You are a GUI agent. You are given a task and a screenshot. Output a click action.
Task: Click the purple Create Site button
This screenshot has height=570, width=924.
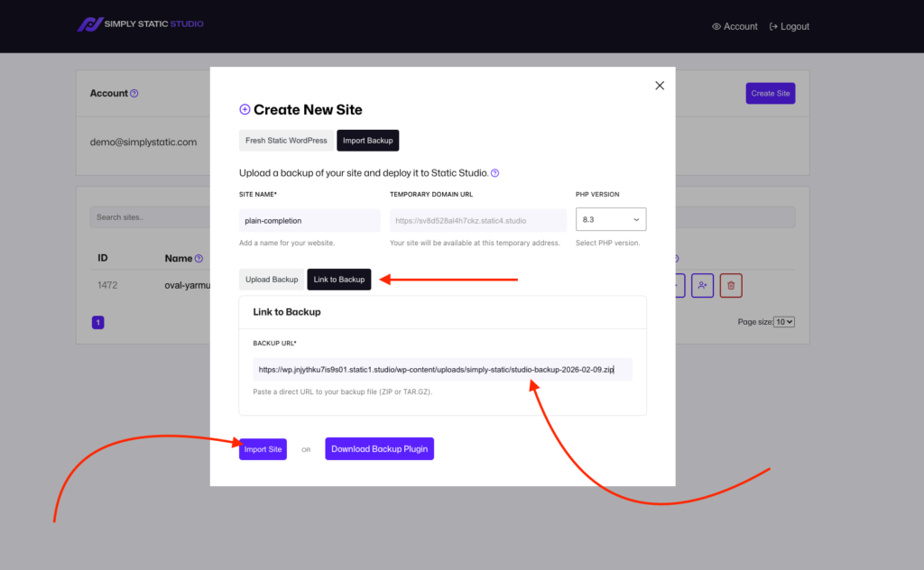coord(770,93)
